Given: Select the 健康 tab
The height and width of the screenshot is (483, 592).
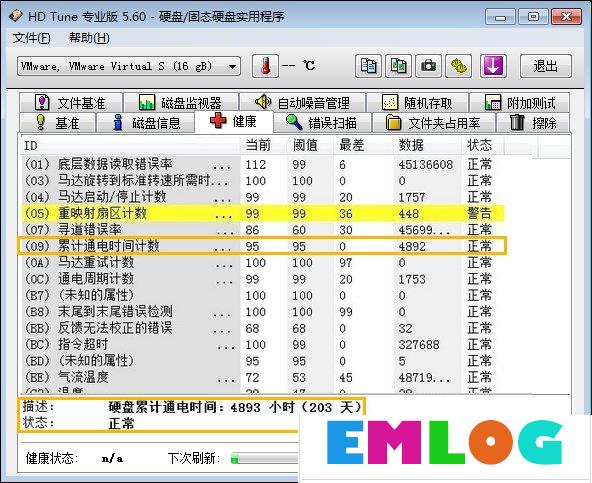Looking at the screenshot, I should tap(234, 121).
